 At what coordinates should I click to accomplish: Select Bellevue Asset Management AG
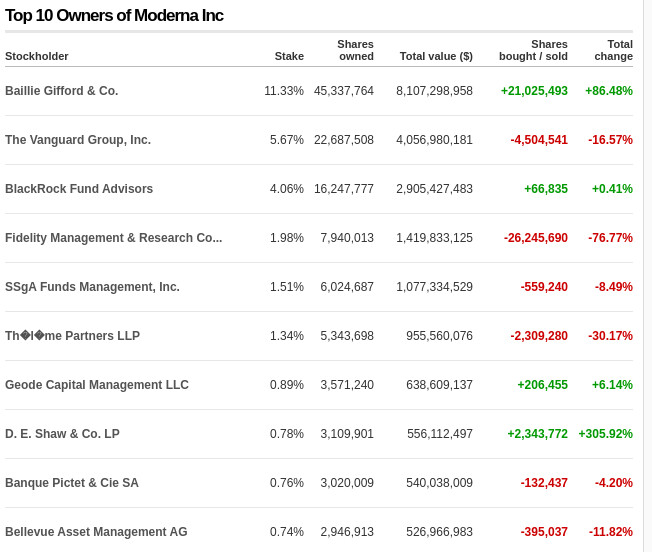click(x=96, y=532)
